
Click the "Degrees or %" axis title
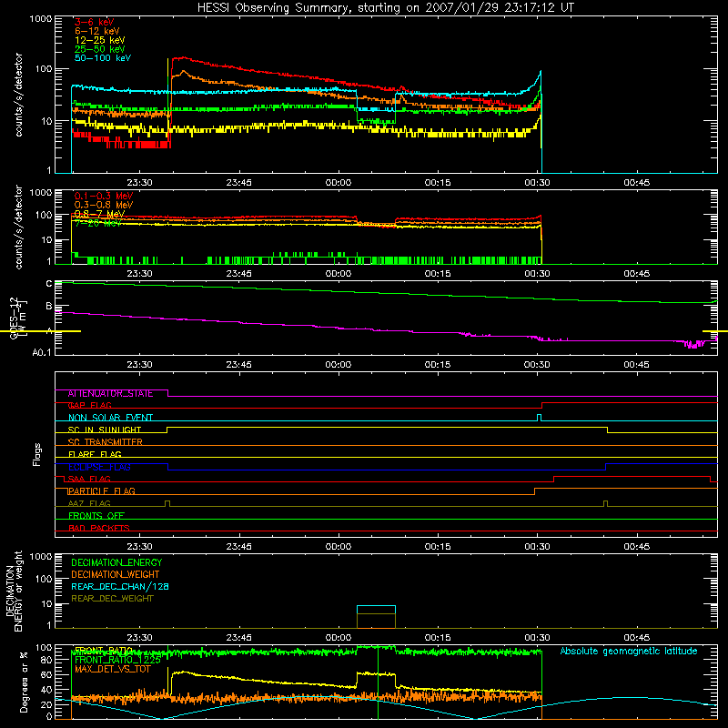[x=24, y=682]
